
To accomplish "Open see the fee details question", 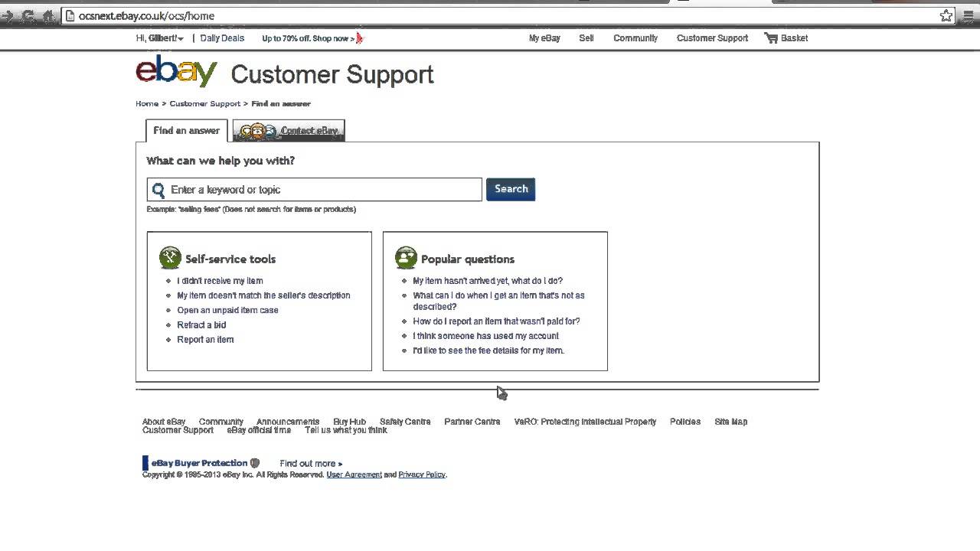I will (488, 350).
